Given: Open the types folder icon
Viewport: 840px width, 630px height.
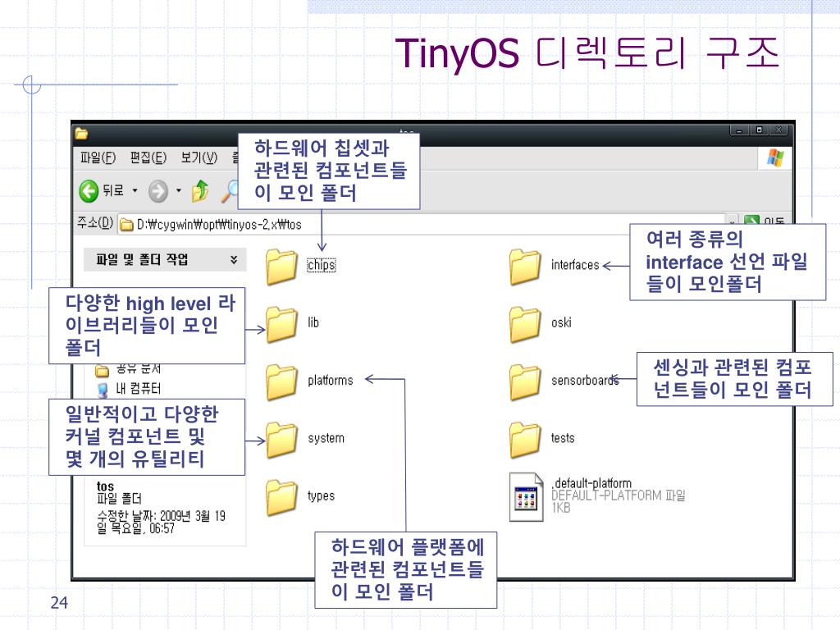Looking at the screenshot, I should click(281, 498).
